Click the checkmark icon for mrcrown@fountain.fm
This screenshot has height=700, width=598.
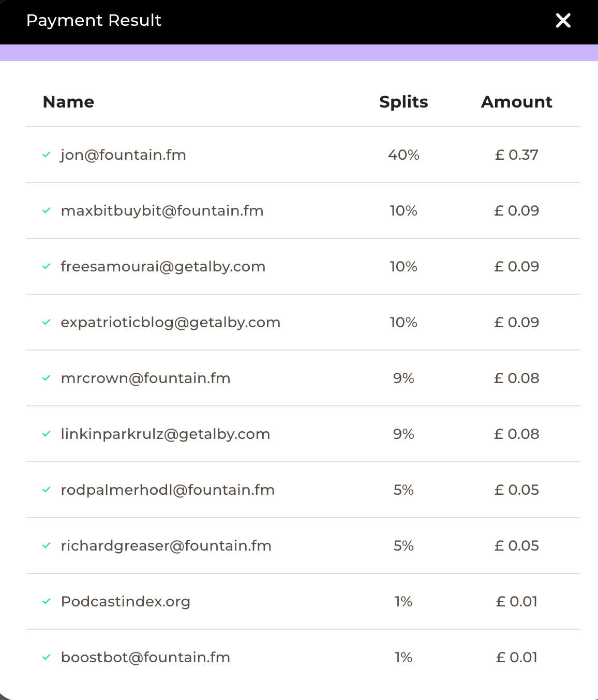click(47, 378)
